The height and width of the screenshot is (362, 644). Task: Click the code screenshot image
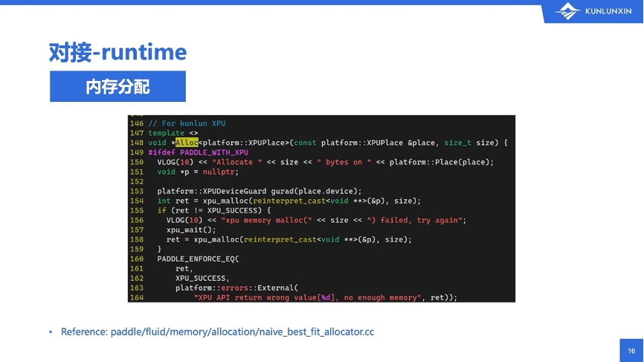(x=321, y=208)
